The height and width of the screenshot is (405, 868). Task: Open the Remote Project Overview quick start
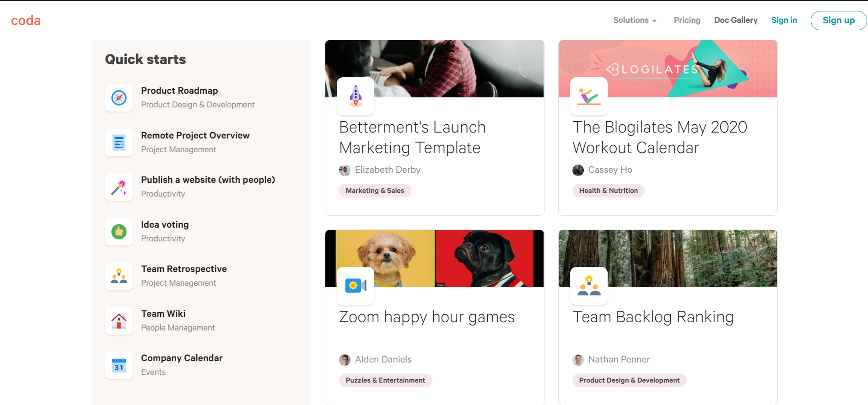[x=195, y=135]
